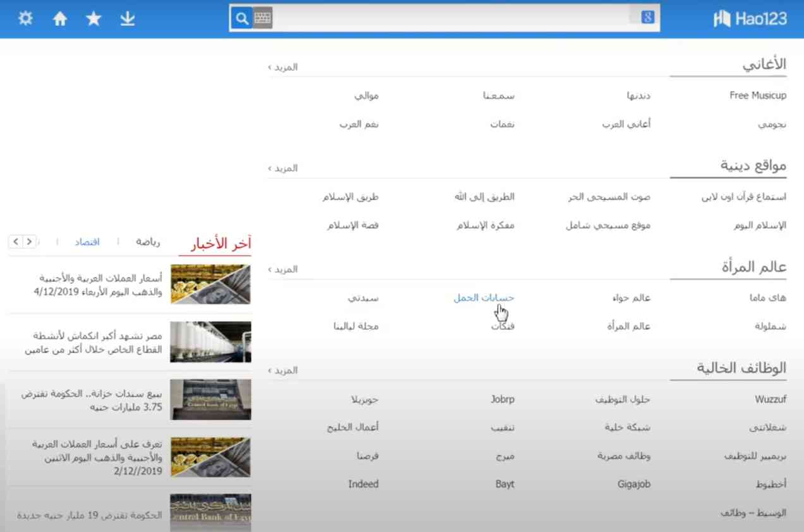Open headline الحكومة تقترض 19 مليار جنيه
The width and height of the screenshot is (804, 532).
90,516
